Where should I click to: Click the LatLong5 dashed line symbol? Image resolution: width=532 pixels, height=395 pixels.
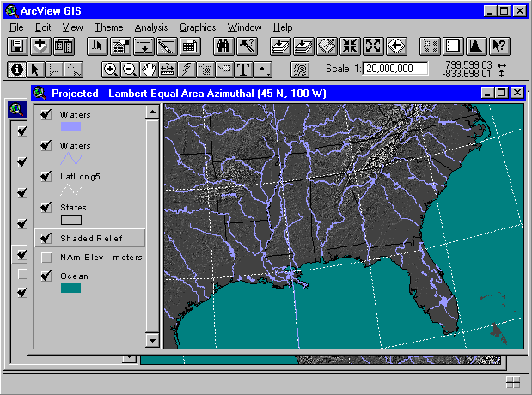point(71,190)
